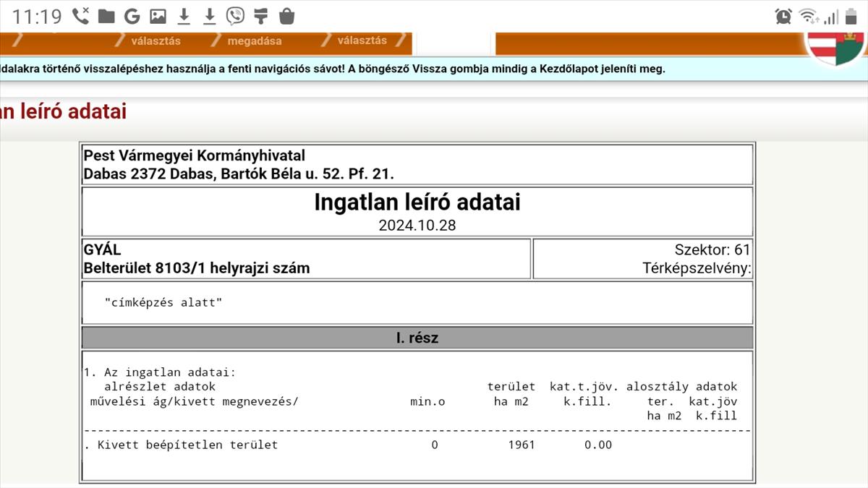Tap the Wi-Fi status icon
868x488 pixels.
807,17
